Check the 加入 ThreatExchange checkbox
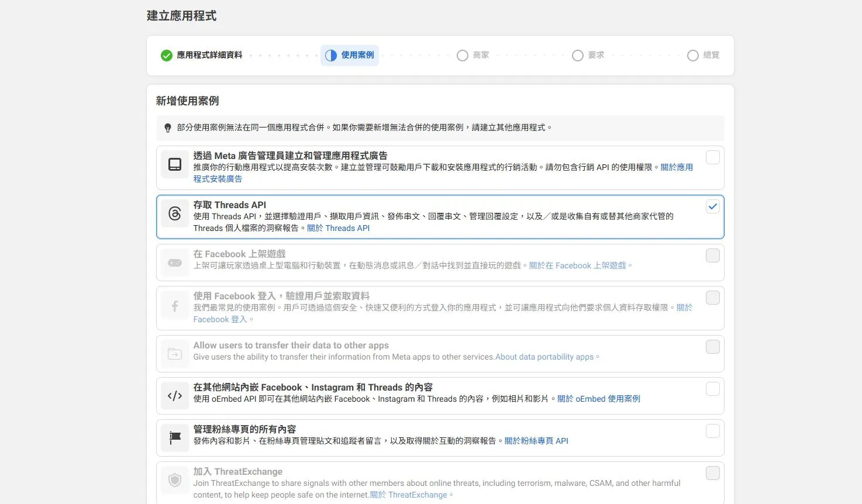The height and width of the screenshot is (504, 862). 712,472
